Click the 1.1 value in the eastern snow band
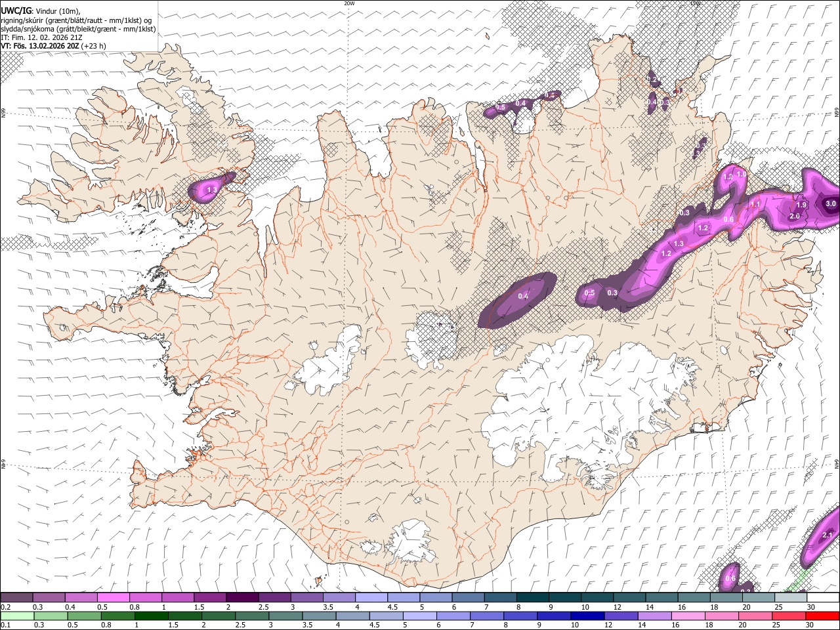This screenshot has width=840, height=630. click(755, 204)
